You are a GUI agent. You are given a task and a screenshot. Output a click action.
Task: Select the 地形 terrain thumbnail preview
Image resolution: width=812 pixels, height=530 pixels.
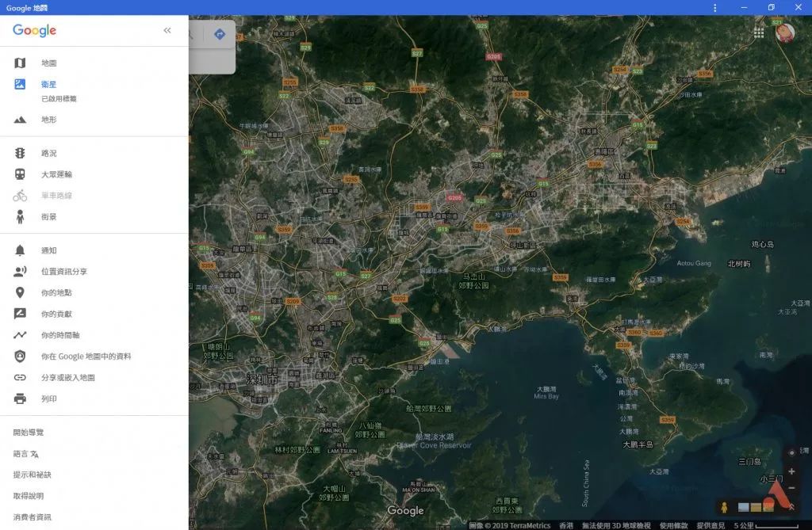[754, 507]
